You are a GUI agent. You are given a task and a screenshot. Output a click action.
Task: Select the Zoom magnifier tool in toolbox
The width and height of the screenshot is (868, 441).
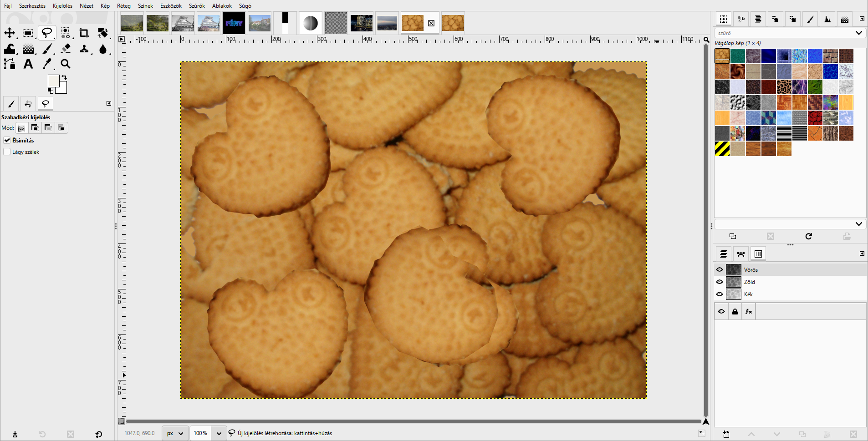tap(66, 64)
